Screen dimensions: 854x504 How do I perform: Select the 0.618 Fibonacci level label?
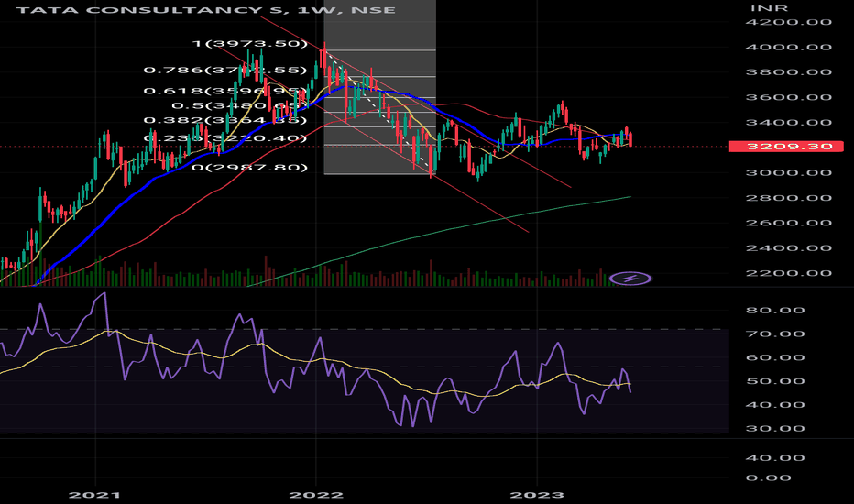224,91
